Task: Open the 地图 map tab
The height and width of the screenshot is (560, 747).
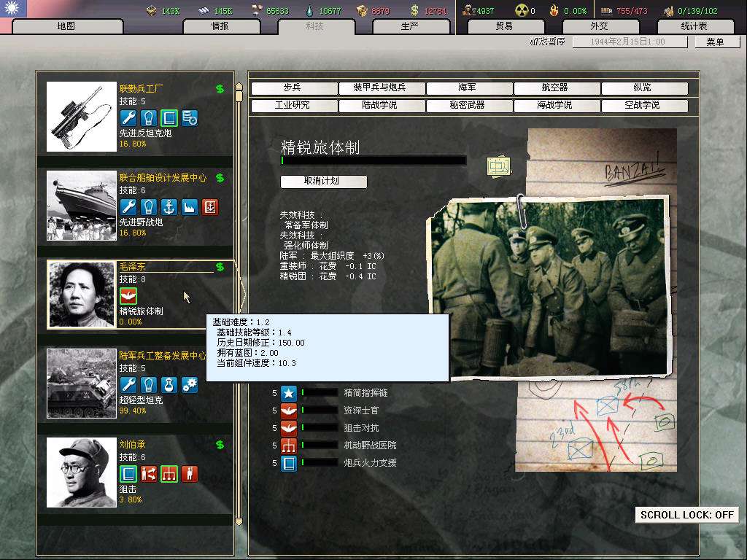Action: point(67,26)
